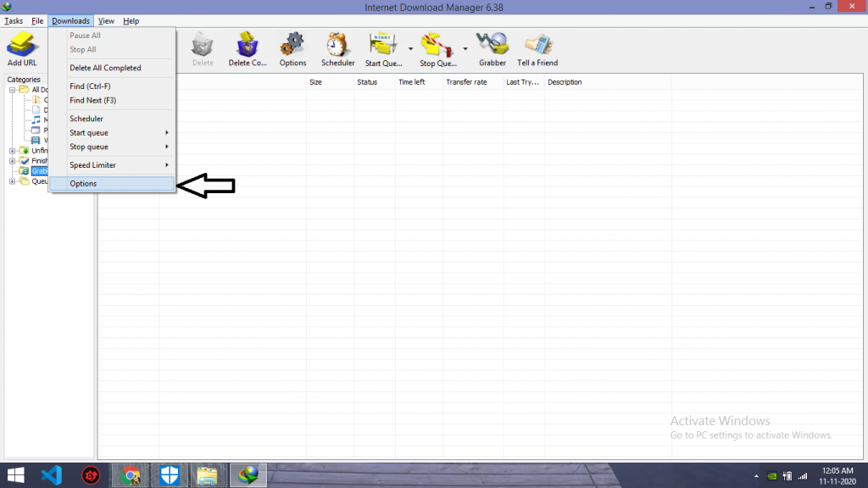Select Find Next (F3) menu entry
This screenshot has width=868, height=488.
click(x=113, y=100)
